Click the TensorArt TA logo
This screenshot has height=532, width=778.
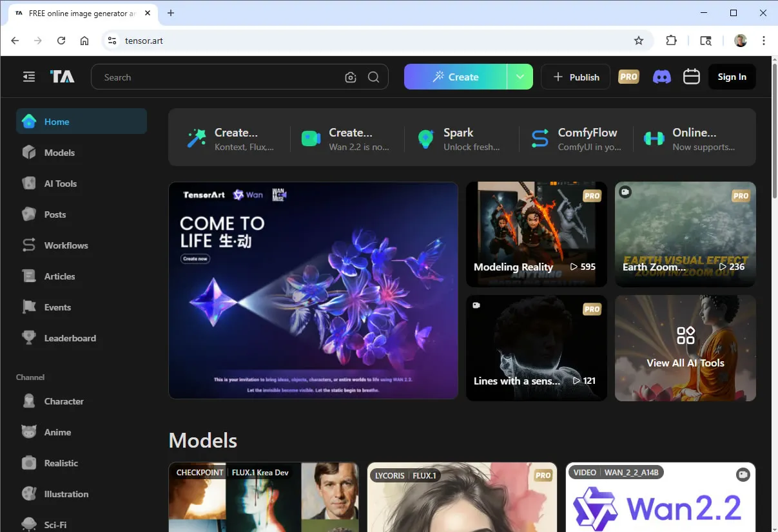pyautogui.click(x=63, y=77)
